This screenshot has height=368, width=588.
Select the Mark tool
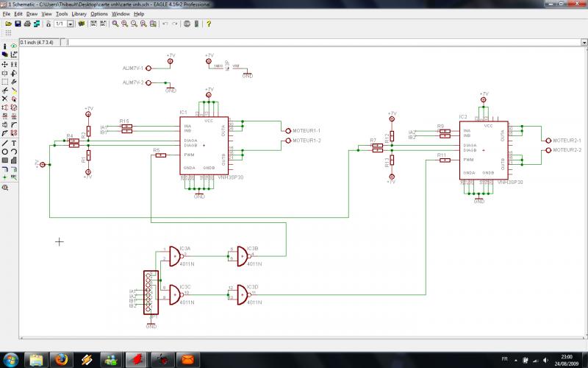point(14,54)
